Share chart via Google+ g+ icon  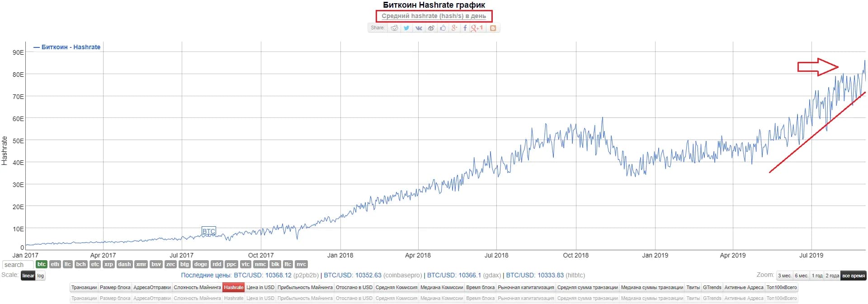click(454, 28)
